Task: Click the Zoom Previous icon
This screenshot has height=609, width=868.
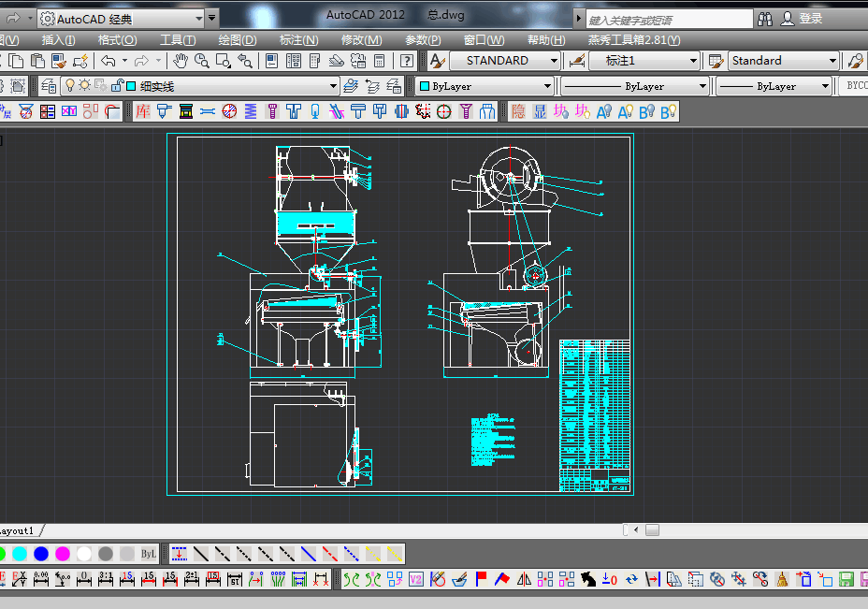Action: pos(246,61)
